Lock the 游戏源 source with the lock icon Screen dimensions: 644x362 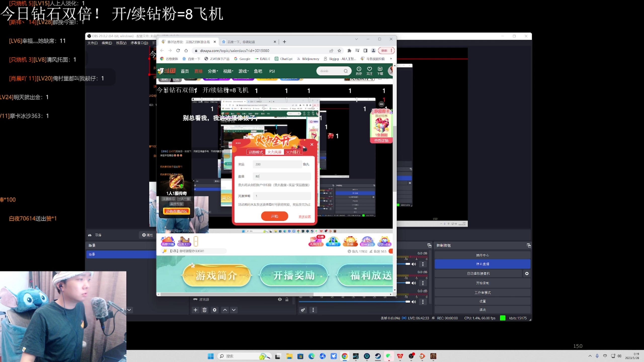pyautogui.click(x=287, y=299)
